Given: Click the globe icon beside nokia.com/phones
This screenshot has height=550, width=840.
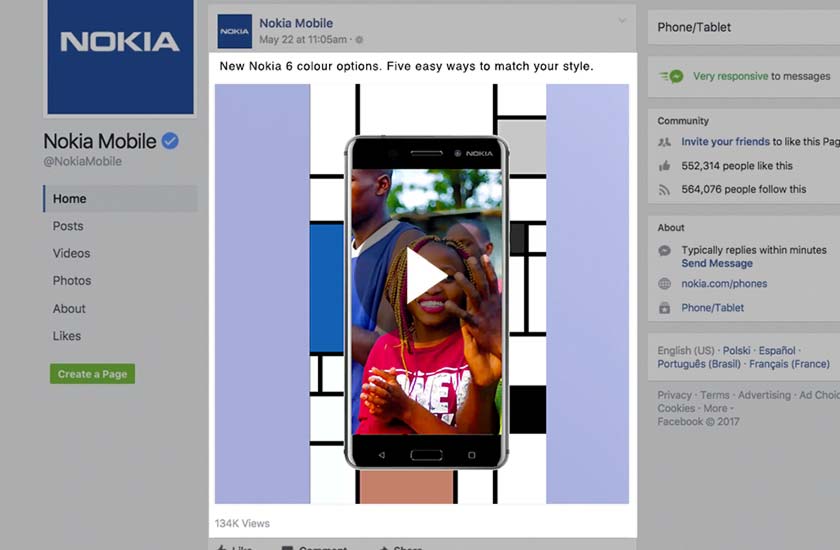Looking at the screenshot, I should tap(664, 284).
